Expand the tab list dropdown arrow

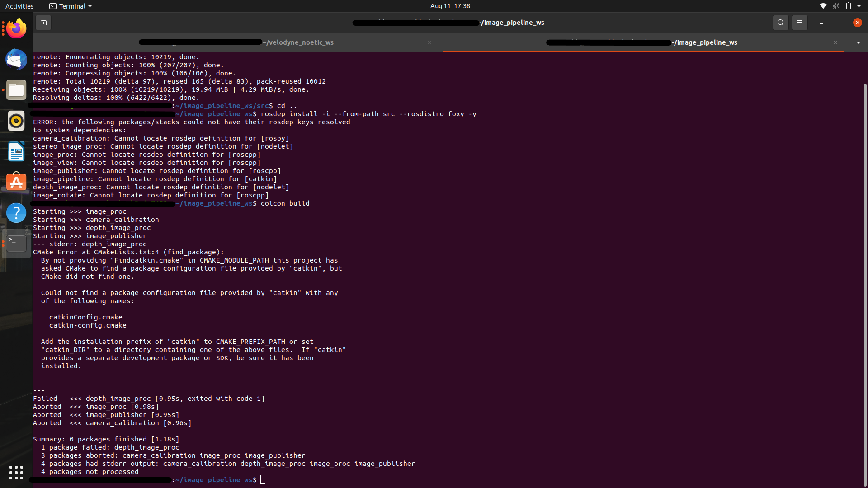tap(858, 42)
